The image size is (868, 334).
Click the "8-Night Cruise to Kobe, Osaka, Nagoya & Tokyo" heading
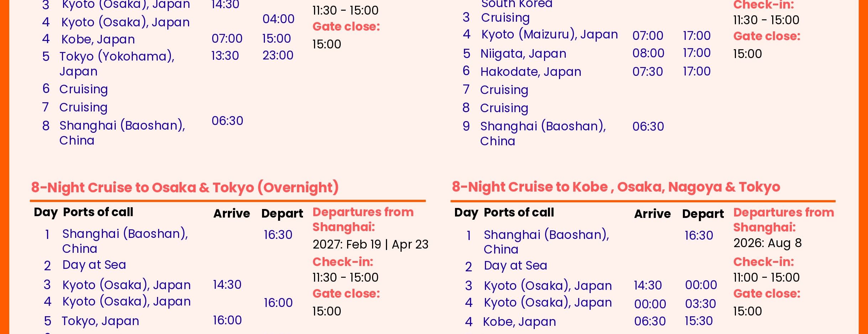point(616,187)
